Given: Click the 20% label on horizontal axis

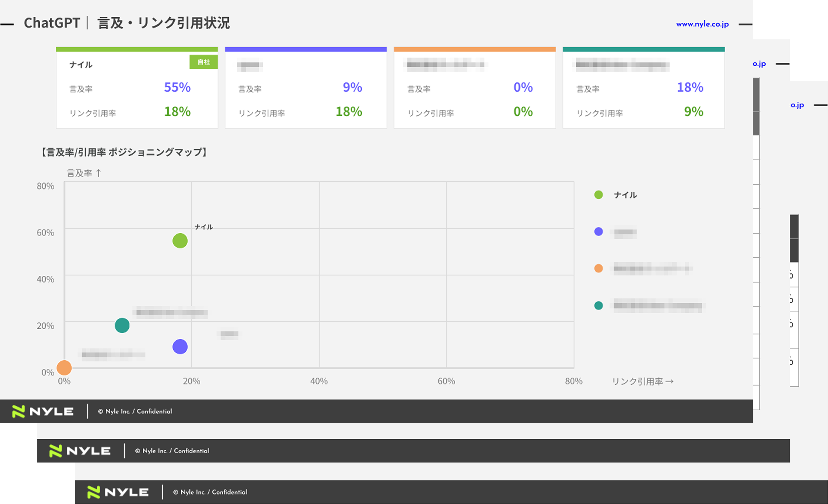Looking at the screenshot, I should (192, 381).
